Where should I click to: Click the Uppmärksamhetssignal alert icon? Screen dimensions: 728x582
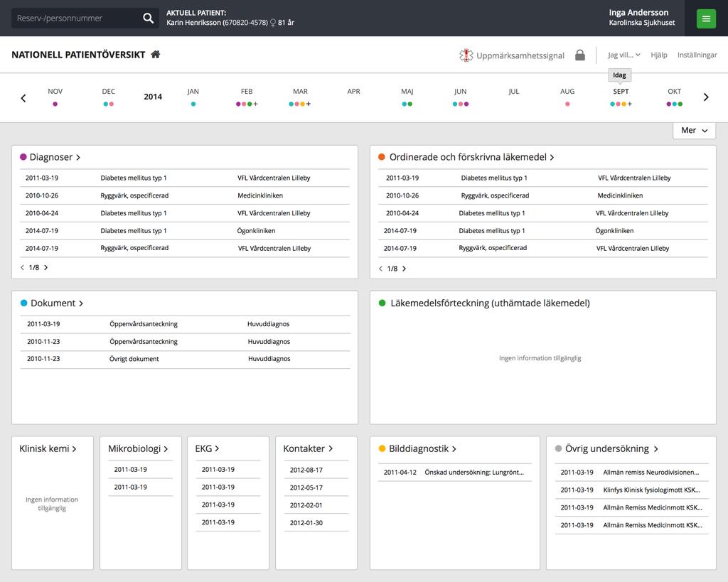click(466, 55)
